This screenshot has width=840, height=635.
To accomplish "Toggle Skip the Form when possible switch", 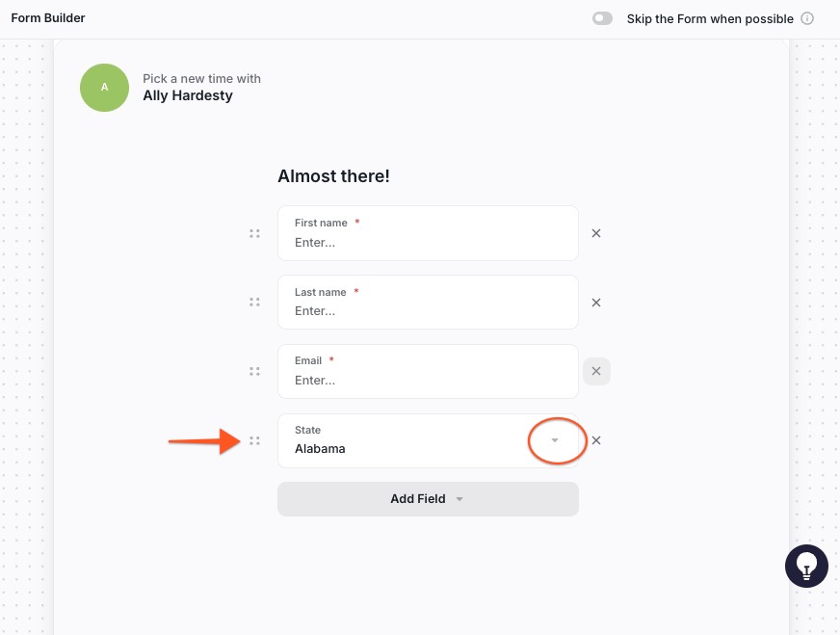I will pos(602,18).
